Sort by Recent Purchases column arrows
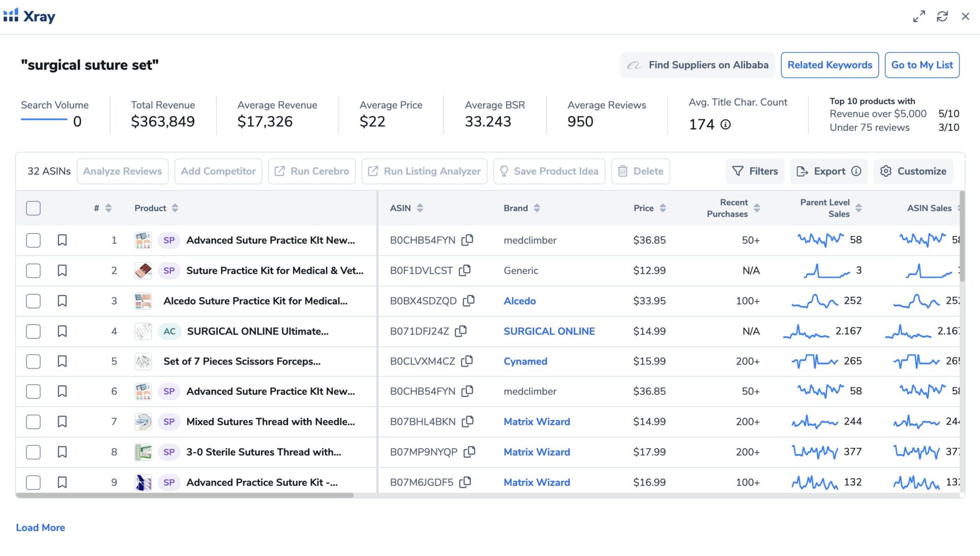980x556 pixels. point(757,208)
